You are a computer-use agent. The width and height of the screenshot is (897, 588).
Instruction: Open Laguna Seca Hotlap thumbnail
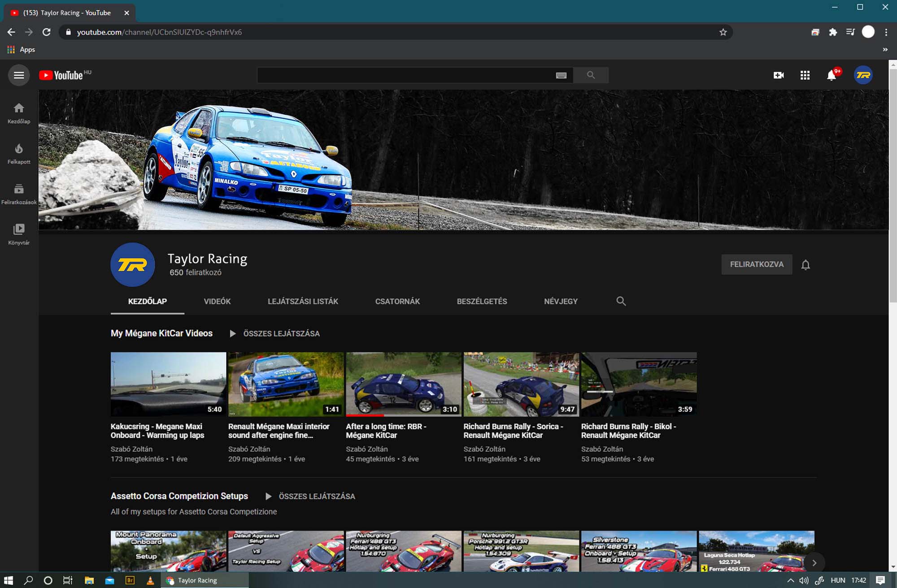(756, 551)
